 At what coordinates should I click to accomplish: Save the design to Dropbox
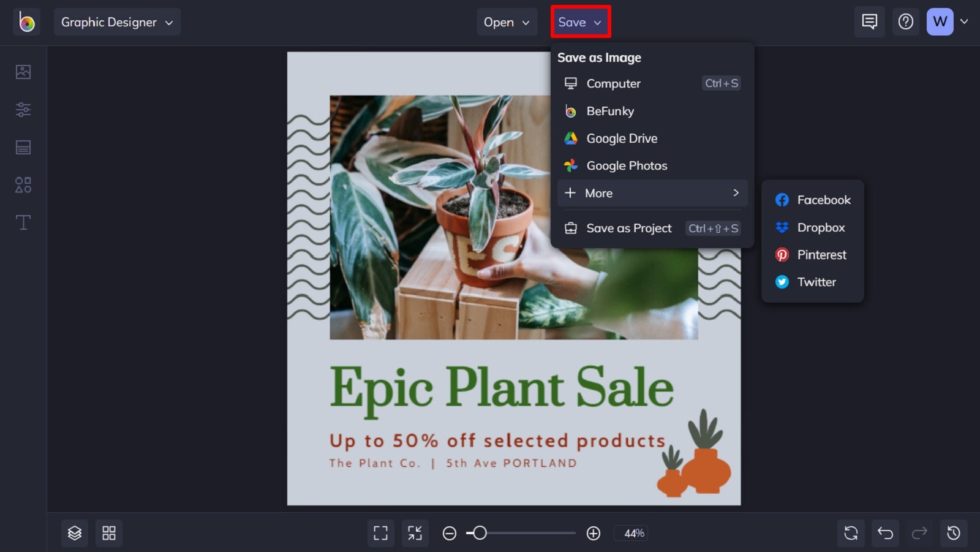[821, 227]
